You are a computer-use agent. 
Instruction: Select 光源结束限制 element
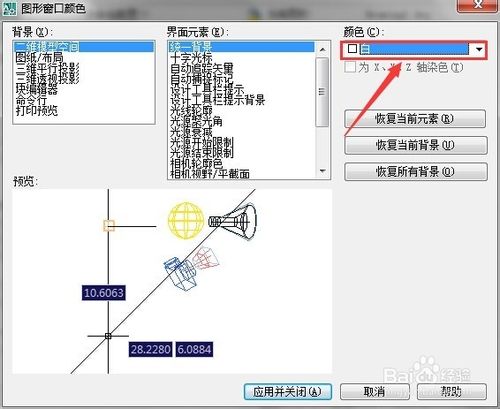(x=242, y=153)
